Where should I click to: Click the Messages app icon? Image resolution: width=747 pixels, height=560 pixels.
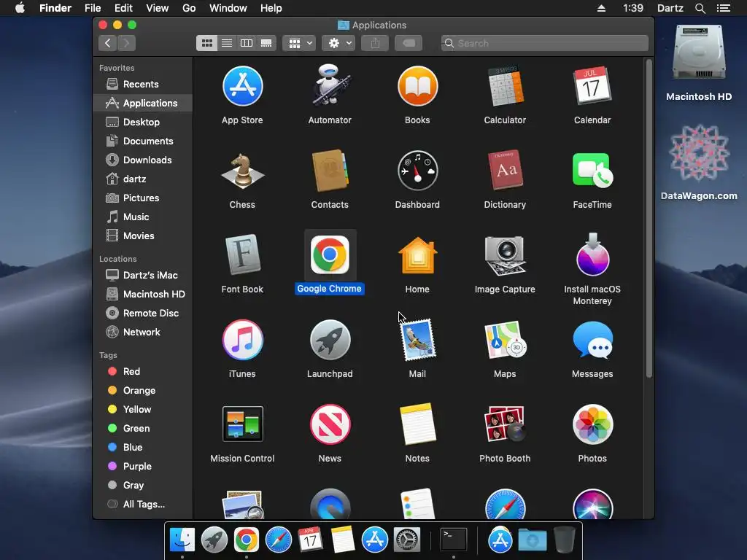pyautogui.click(x=592, y=340)
